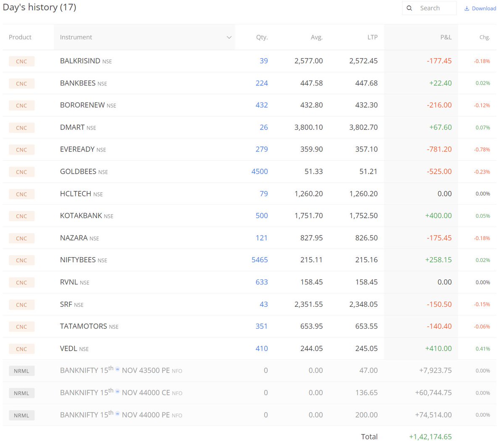Screen dimensions: 504x441
Task: Select the HCLTECH instrument name
Action: (x=76, y=194)
